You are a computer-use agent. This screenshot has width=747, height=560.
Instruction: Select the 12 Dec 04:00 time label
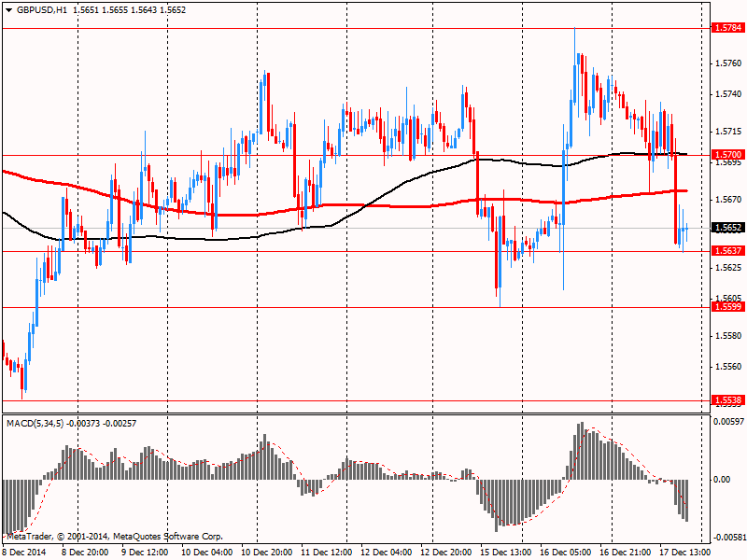coord(387,552)
